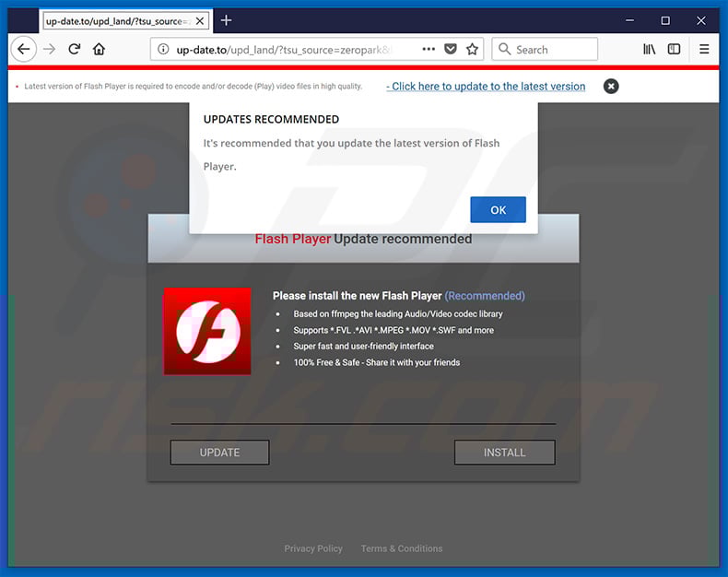728x577 pixels.
Task: Maximize the browser window
Action: (665, 20)
